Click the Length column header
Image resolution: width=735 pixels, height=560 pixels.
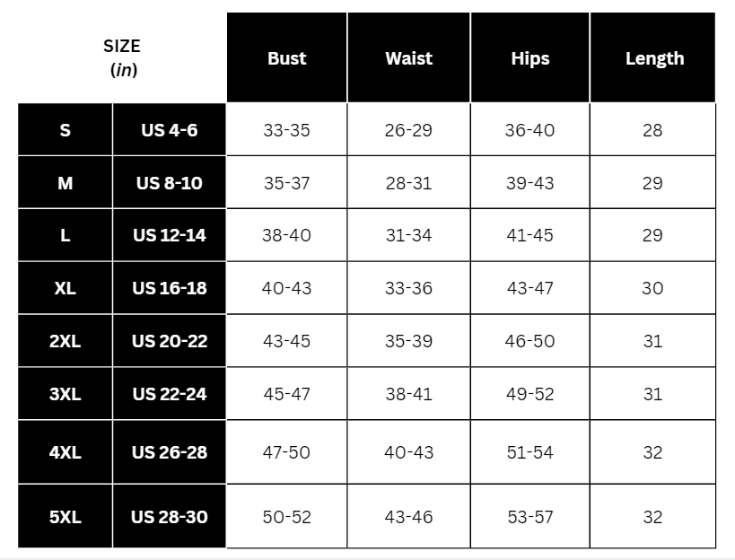coord(653,57)
